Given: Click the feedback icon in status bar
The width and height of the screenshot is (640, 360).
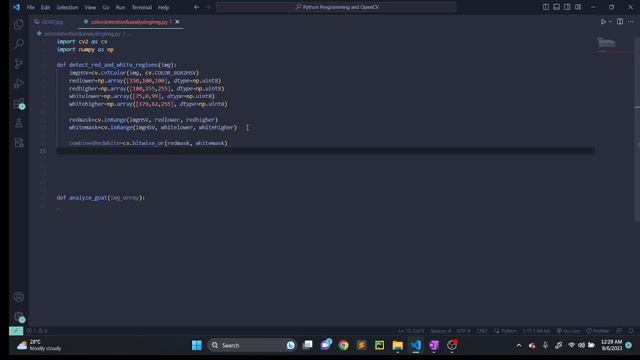Looking at the screenshot, I should tap(619, 331).
